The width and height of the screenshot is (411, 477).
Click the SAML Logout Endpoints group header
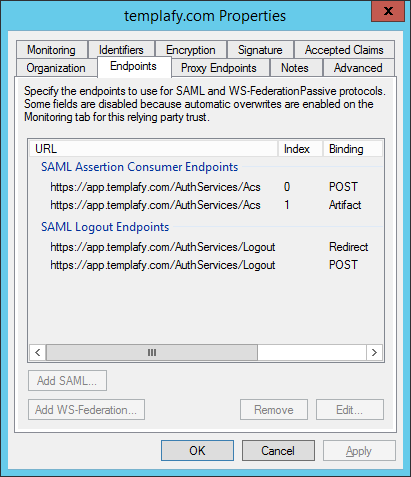click(x=105, y=227)
